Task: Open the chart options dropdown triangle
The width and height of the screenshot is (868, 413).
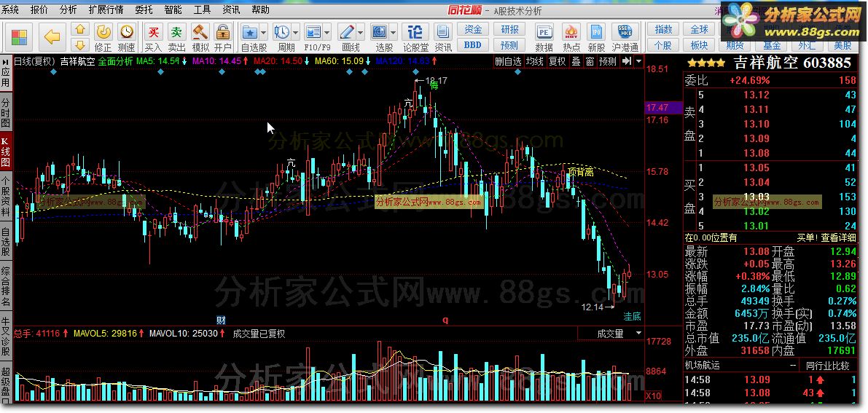Action: 639,61
